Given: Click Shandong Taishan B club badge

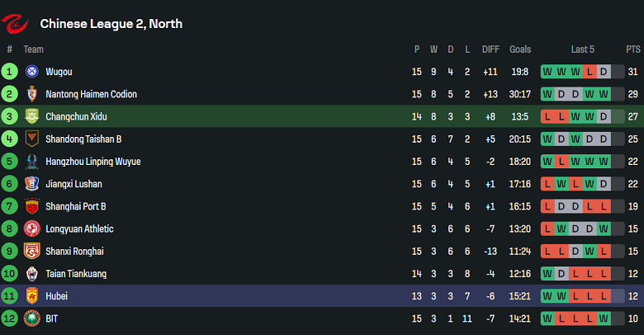Looking at the screenshot, I should [x=32, y=139].
